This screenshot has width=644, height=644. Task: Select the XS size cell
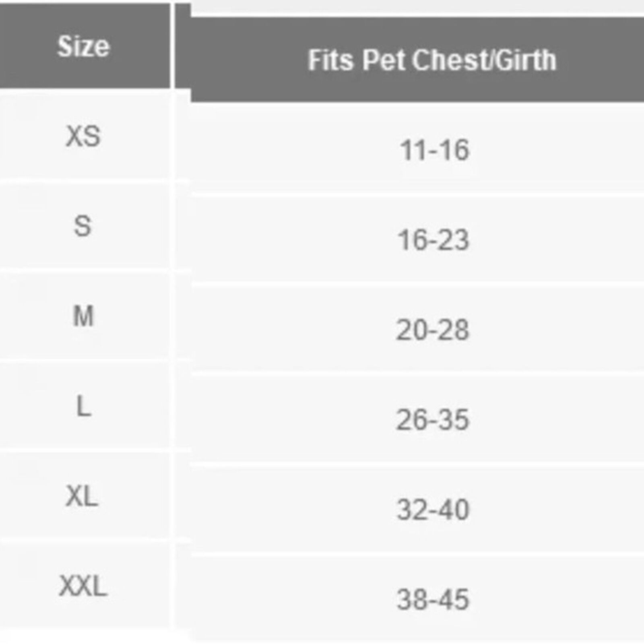84,136
